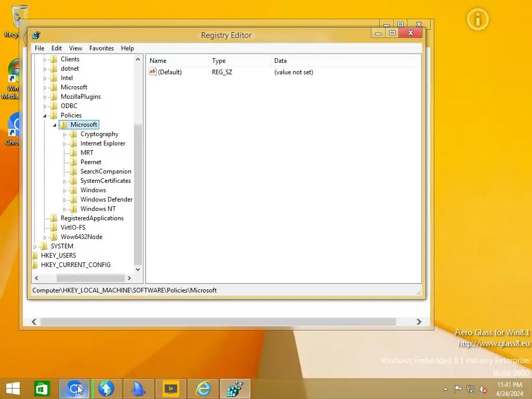Expand the Windows Defender key

tap(64, 200)
